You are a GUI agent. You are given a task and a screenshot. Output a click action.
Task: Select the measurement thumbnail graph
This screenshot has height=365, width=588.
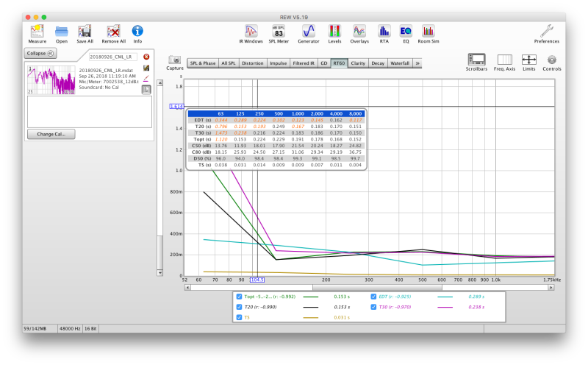(51, 80)
